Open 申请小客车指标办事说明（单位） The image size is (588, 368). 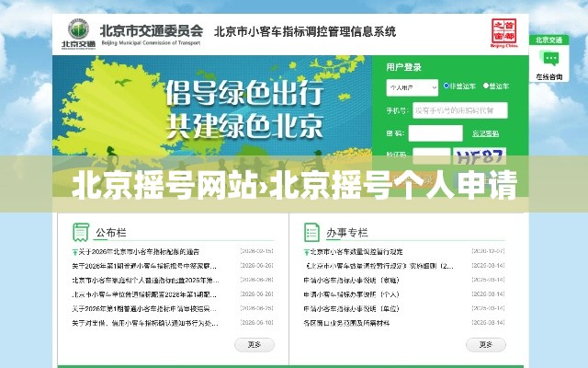click(351, 309)
